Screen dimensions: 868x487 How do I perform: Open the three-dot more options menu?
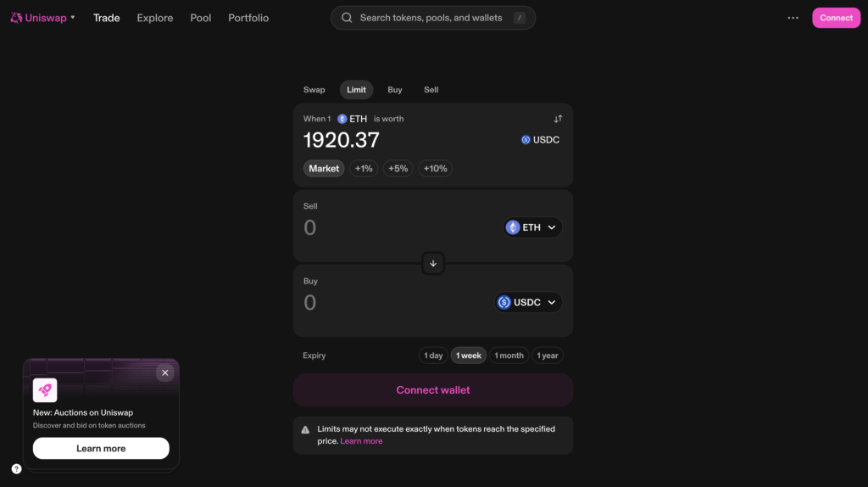[x=793, y=18]
